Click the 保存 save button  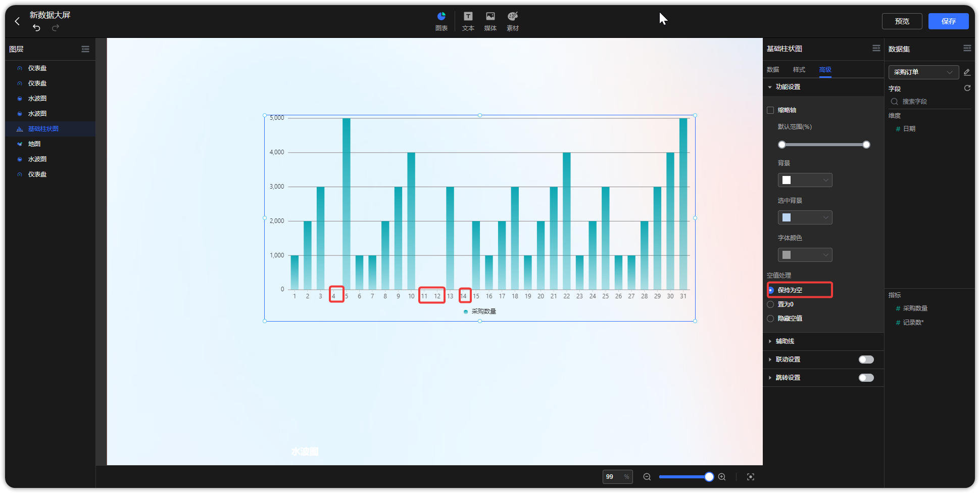(x=949, y=21)
